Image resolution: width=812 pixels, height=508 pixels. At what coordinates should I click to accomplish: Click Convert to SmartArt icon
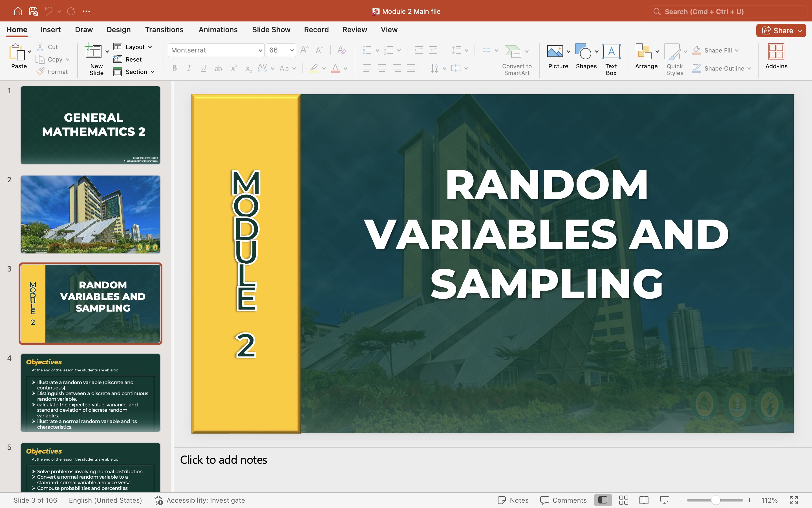[x=513, y=51]
